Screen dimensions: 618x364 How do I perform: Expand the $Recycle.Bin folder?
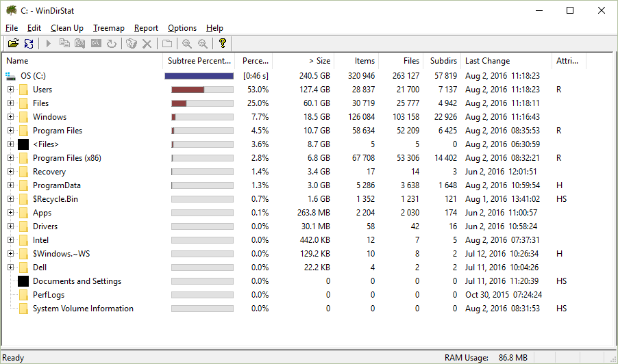point(11,198)
